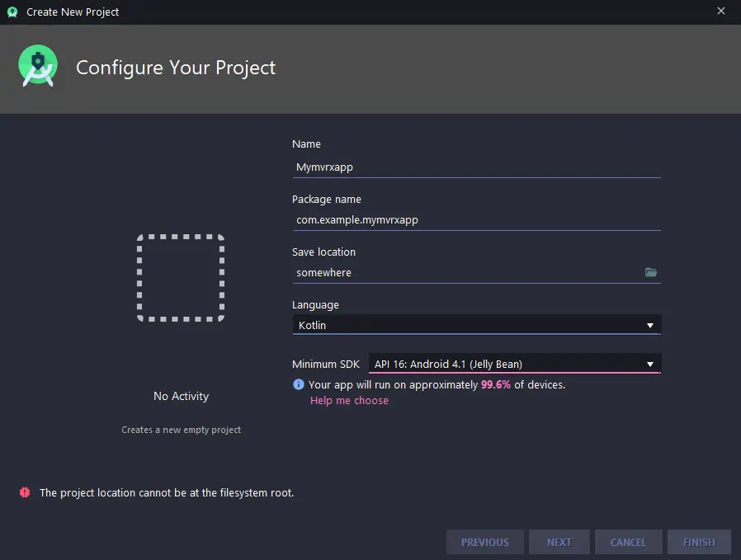Click the Package name text field
This screenshot has width=741, height=560.
475,220
